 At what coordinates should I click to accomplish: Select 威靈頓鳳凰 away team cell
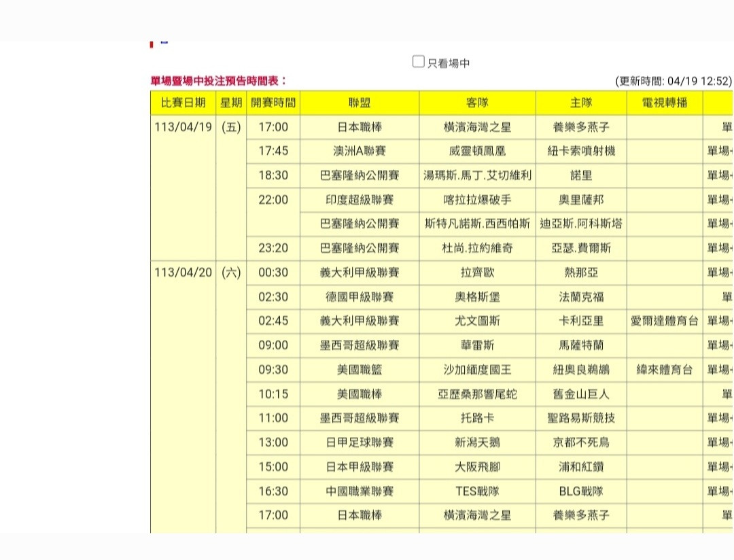478,152
